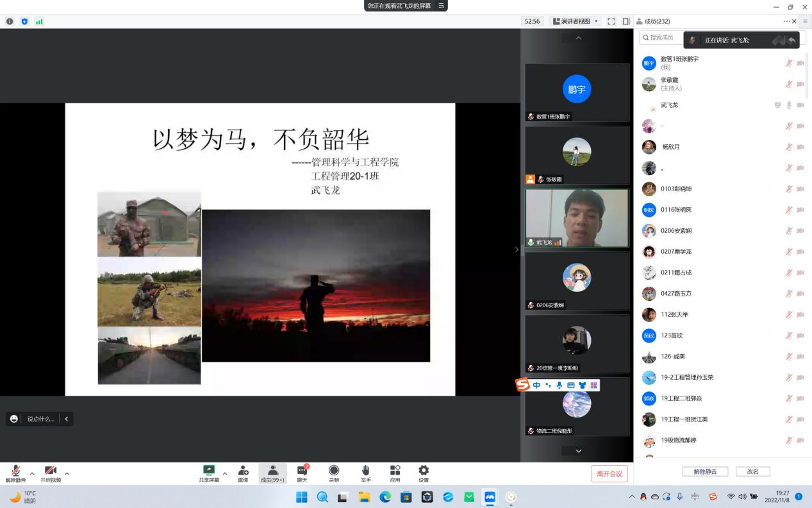Click the green network signal icon
Image resolution: width=812 pixels, height=508 pixels.
(x=39, y=21)
